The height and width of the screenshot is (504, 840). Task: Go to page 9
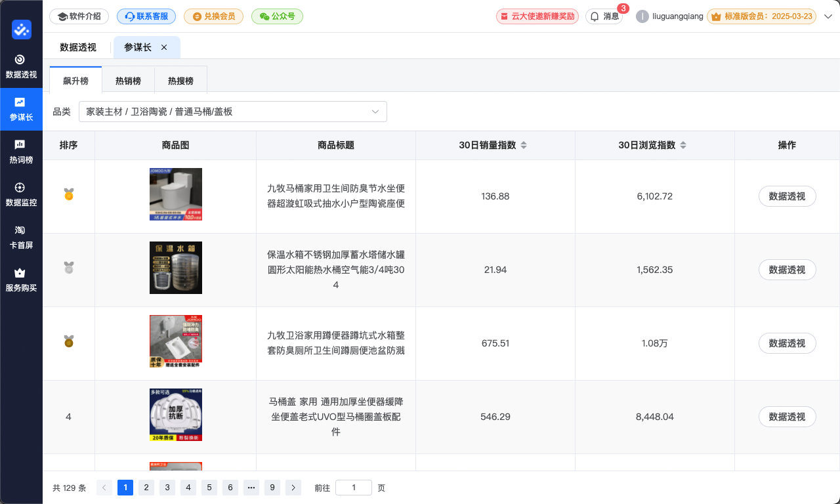tap(272, 488)
